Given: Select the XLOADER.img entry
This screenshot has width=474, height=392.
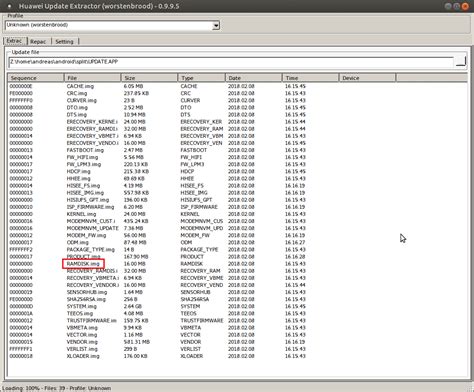Looking at the screenshot, I should point(83,356).
